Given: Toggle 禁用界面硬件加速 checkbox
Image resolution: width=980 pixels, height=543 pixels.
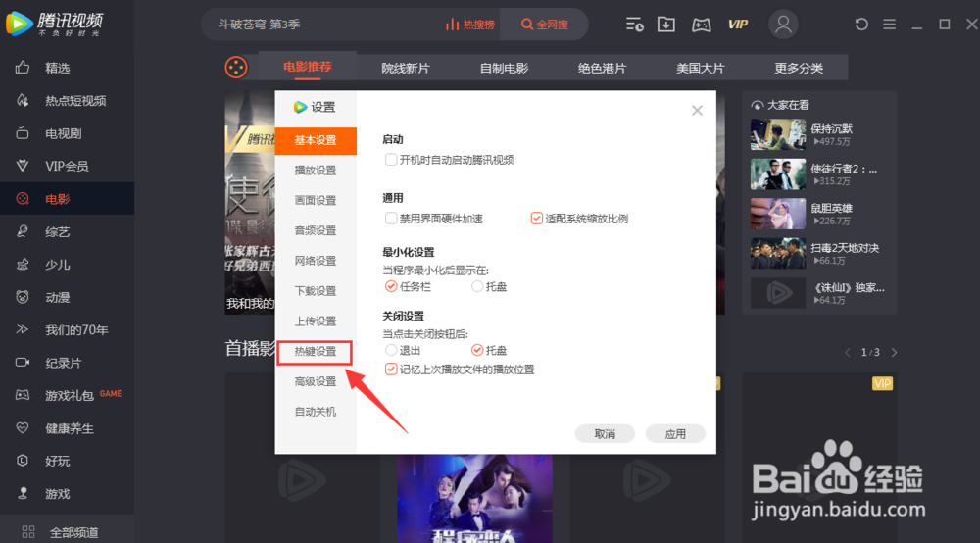Looking at the screenshot, I should 391,218.
